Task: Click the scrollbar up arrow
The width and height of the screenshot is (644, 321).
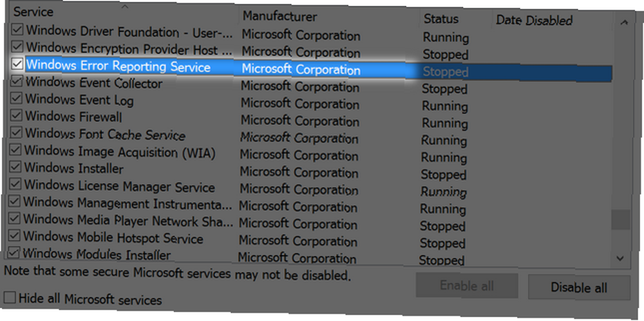Action: (624, 23)
